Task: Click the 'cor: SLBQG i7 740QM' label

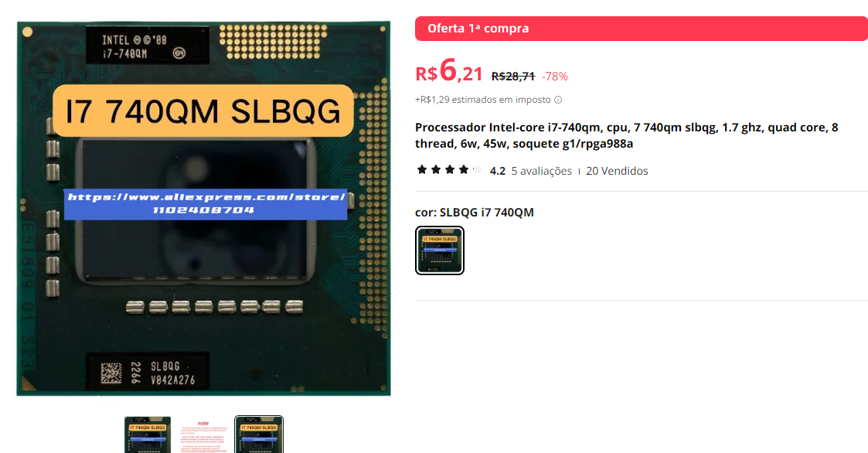Action: coord(475,213)
